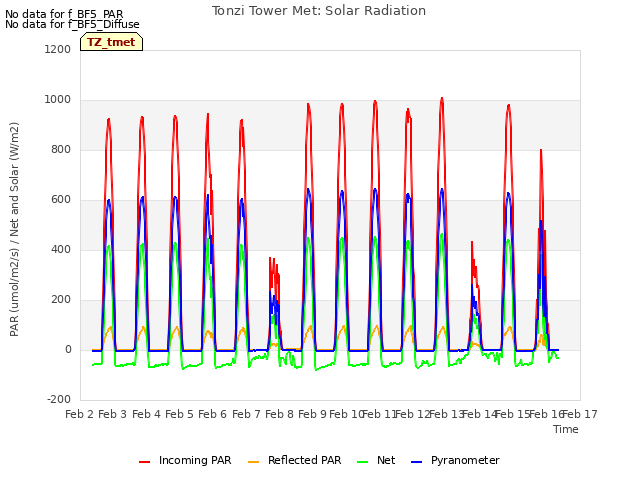This screenshot has width=640, height=480.
Task: Click the Feb 9 x-axis tick label
Action: click(x=313, y=414)
